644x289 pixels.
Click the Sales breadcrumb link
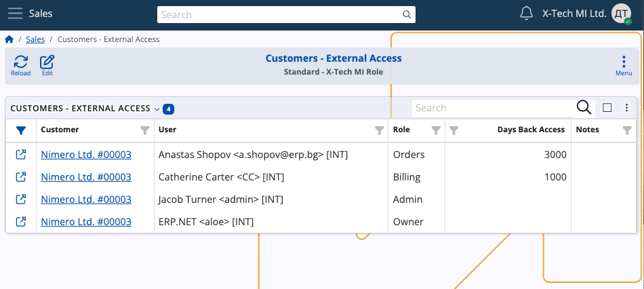[35, 39]
